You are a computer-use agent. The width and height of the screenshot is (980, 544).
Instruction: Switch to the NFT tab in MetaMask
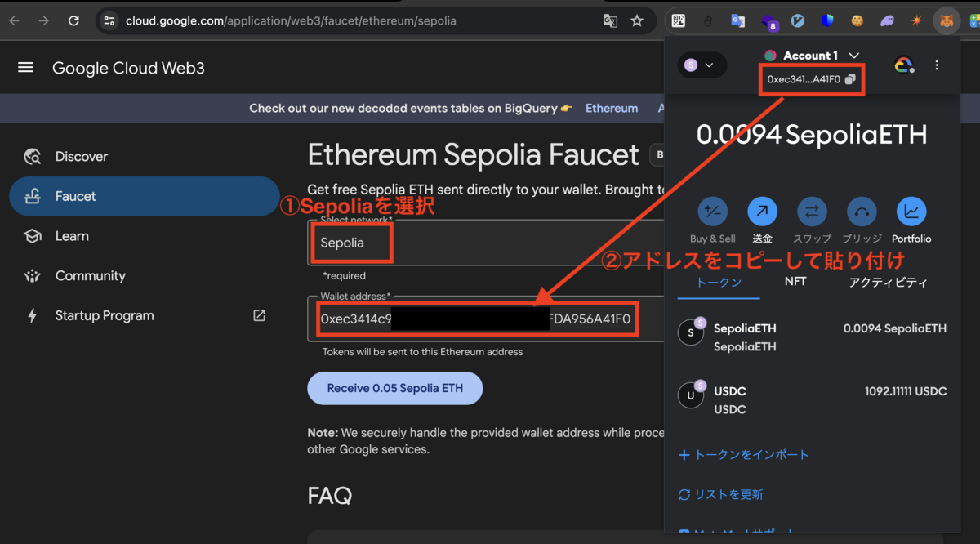click(795, 281)
